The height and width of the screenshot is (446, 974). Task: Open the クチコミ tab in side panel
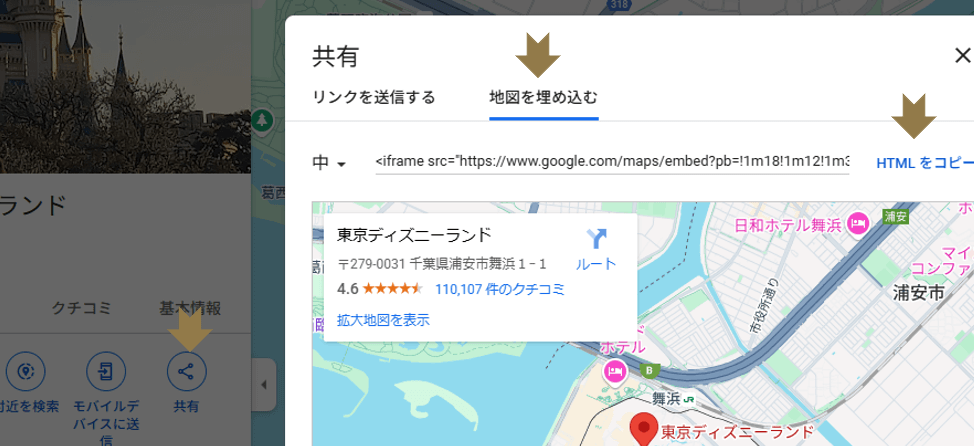(x=81, y=307)
